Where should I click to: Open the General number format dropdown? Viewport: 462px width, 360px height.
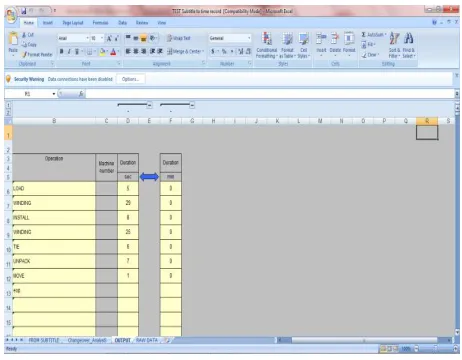pos(249,38)
